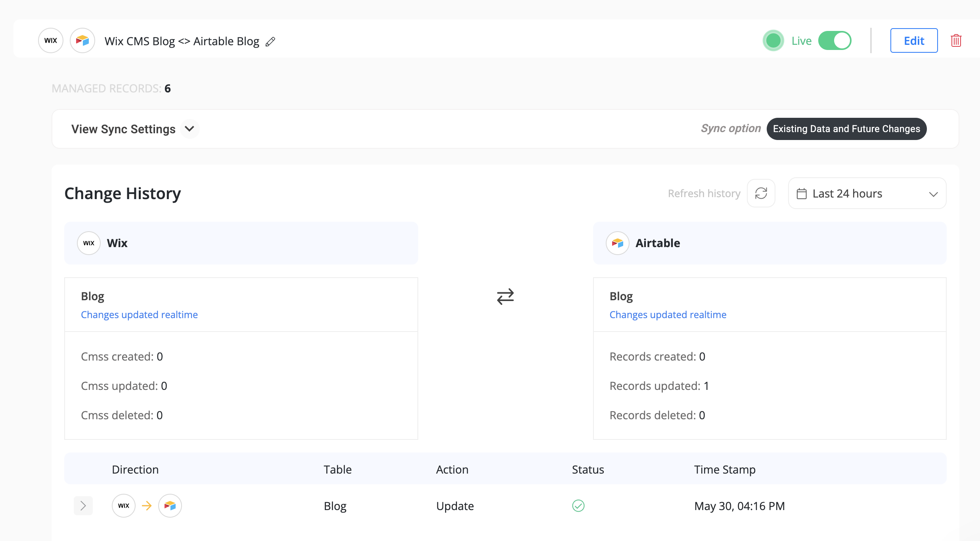Viewport: 980px width, 541px height.
Task: Click the MANAGED RECORDS: 6 text
Action: (x=111, y=88)
